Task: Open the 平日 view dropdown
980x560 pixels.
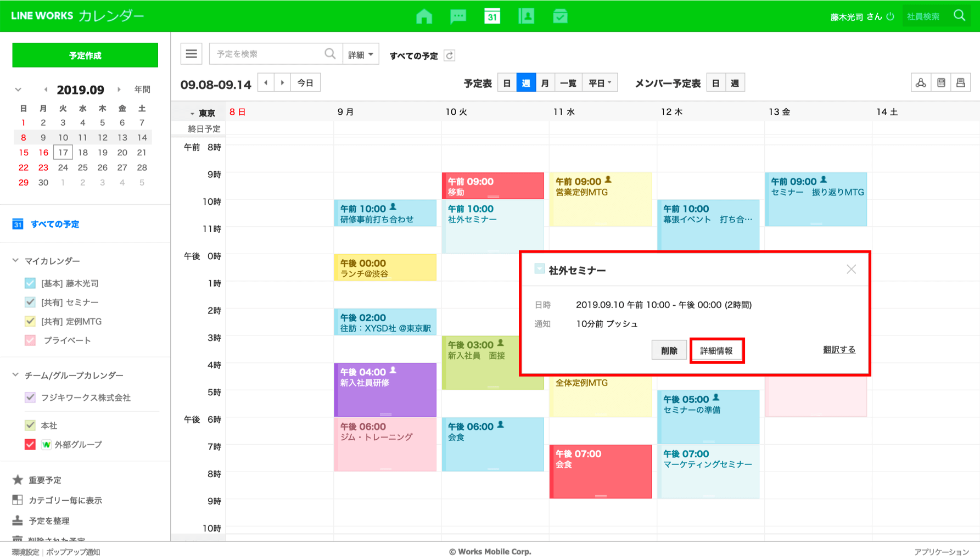Action: point(600,83)
